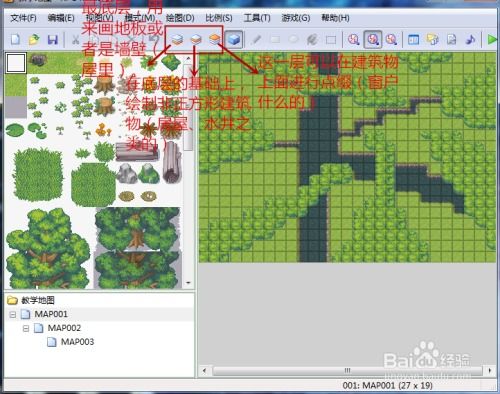The width and height of the screenshot is (500, 394).
Task: Switch to layer 2 editing mode
Action: 196,40
